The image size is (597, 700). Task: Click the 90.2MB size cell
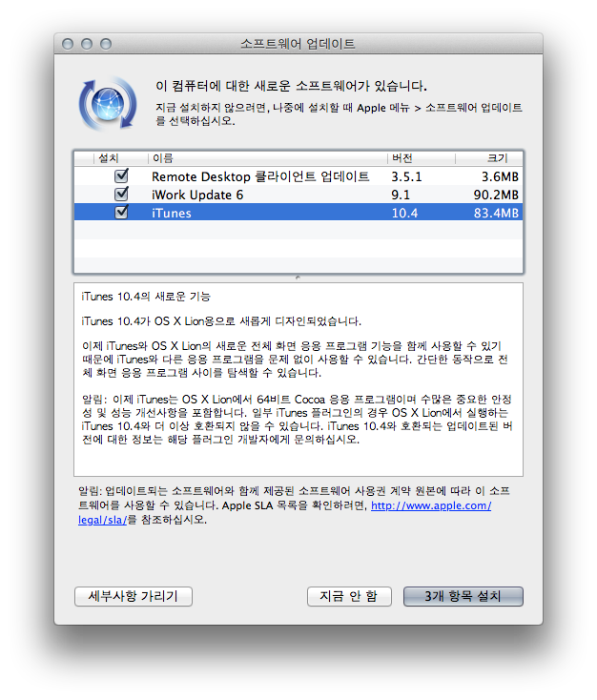tap(496, 196)
